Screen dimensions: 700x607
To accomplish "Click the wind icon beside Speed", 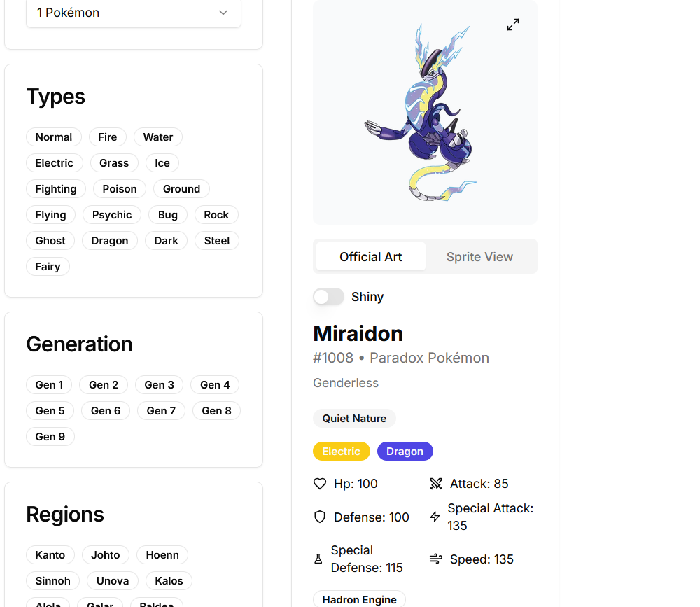I will (435, 559).
